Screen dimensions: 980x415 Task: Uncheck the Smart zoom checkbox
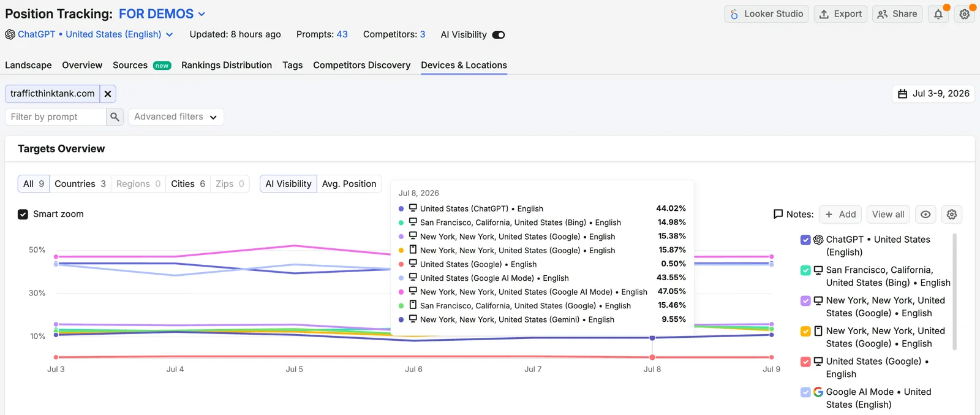(x=23, y=214)
